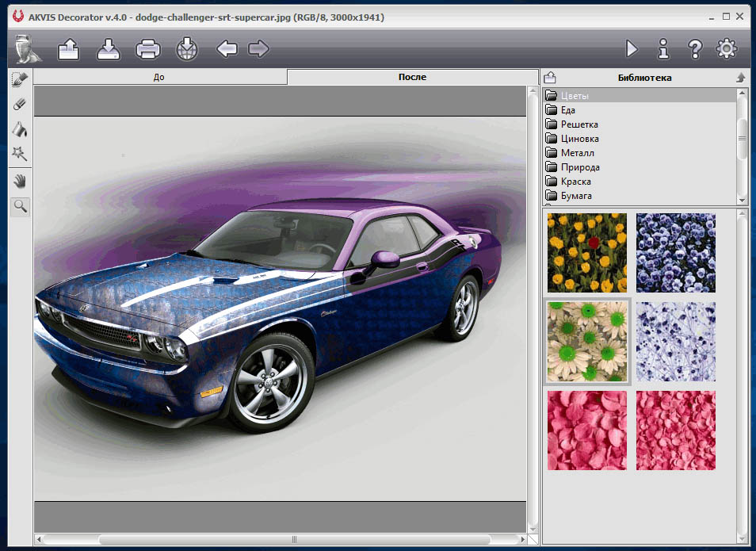
Task: Open the Цветы texture folder
Action: pos(640,95)
